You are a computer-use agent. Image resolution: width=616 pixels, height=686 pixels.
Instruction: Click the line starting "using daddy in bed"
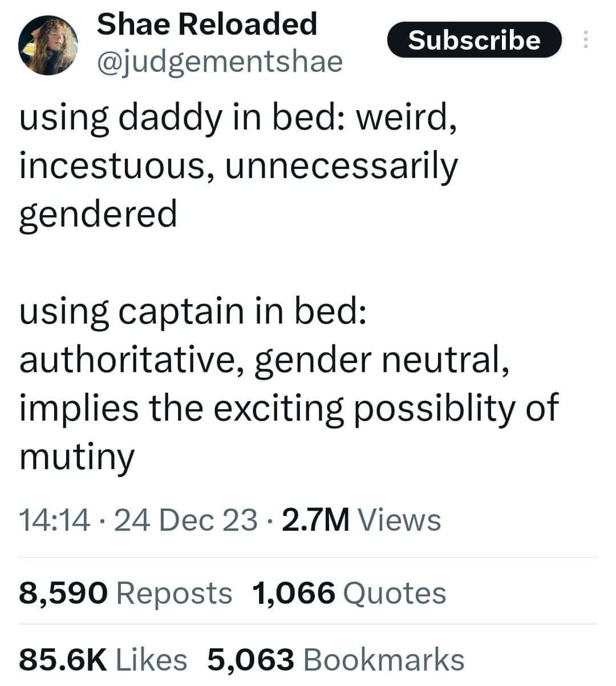tap(238, 119)
